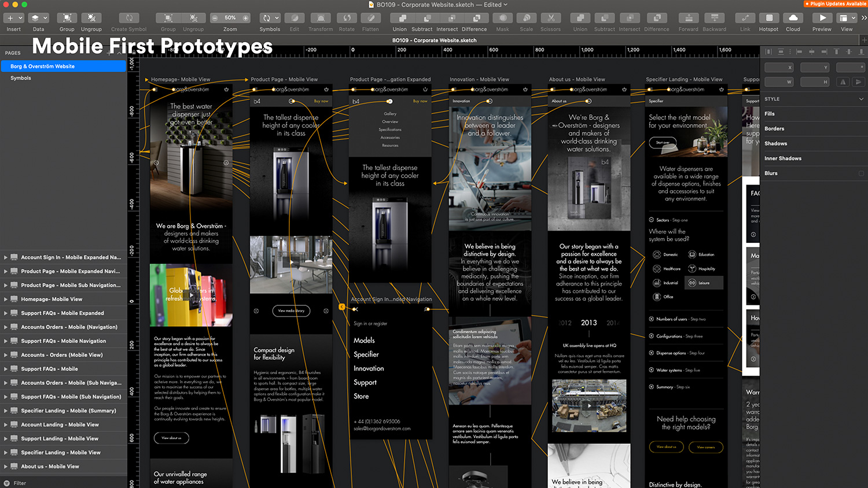The height and width of the screenshot is (488, 868).
Task: Click the X position input field
Action: click(x=778, y=68)
